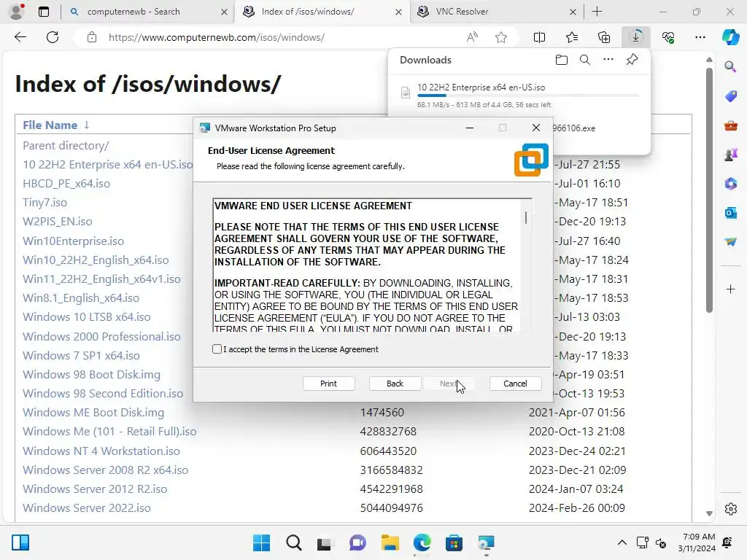Click Windows Me (101 - Retail Full).iso
Screen dimensions: 747x560
click(x=109, y=432)
